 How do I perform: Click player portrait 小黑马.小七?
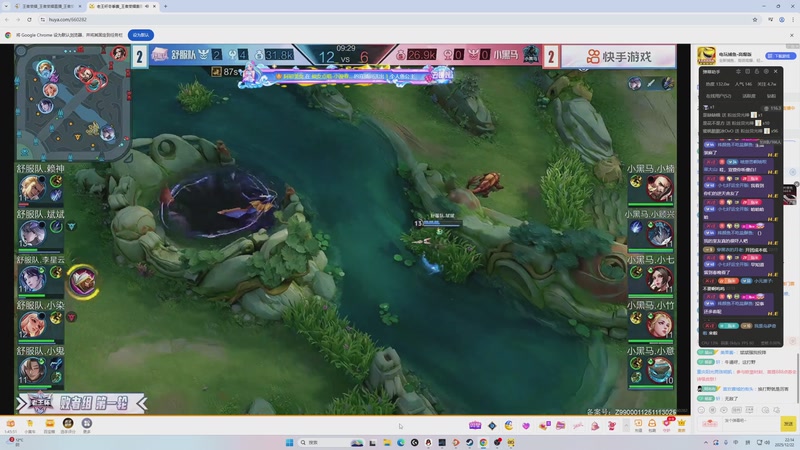(660, 279)
